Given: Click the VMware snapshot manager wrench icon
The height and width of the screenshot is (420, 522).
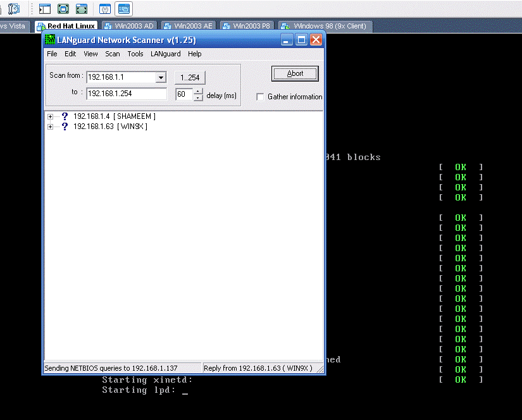Looking at the screenshot, I should (x=13, y=9).
